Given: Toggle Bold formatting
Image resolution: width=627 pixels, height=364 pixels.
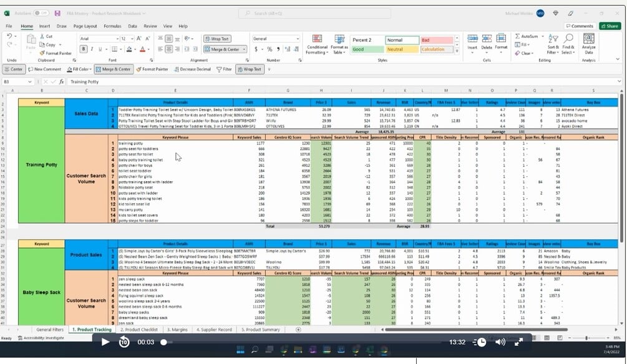Looking at the screenshot, I should pyautogui.click(x=84, y=49).
